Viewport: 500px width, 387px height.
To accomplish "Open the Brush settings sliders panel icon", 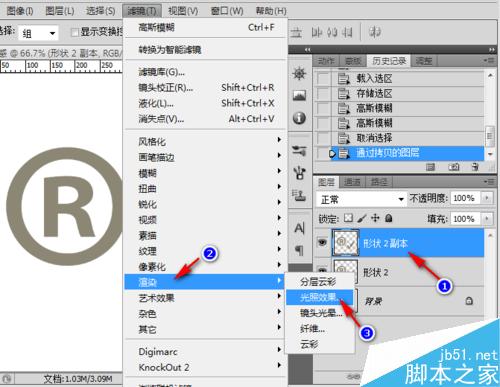I will [299, 151].
